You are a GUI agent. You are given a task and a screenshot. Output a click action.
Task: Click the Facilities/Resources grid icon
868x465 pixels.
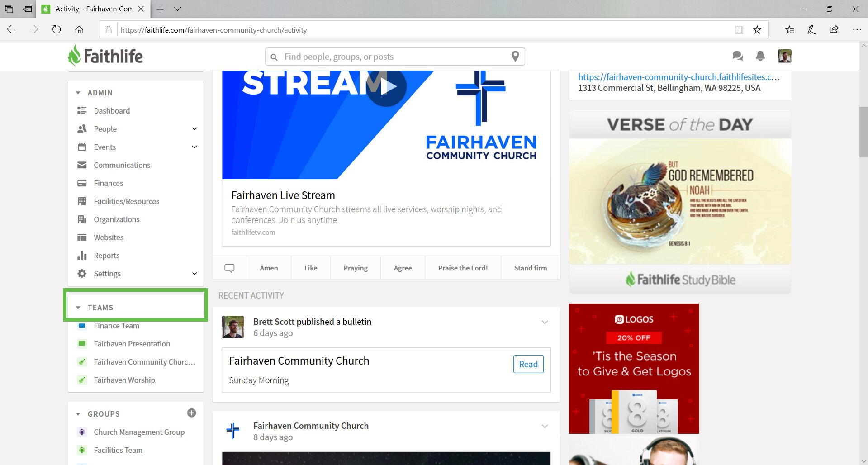[82, 201]
